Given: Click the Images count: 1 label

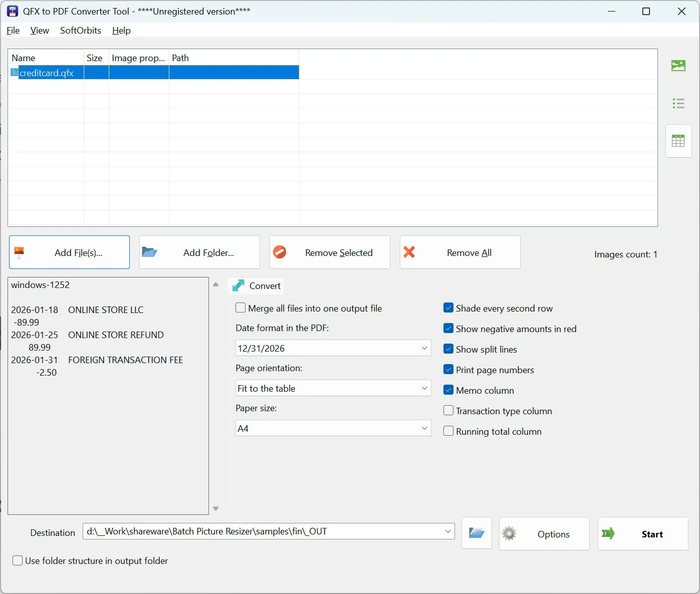Looking at the screenshot, I should pyautogui.click(x=626, y=254).
